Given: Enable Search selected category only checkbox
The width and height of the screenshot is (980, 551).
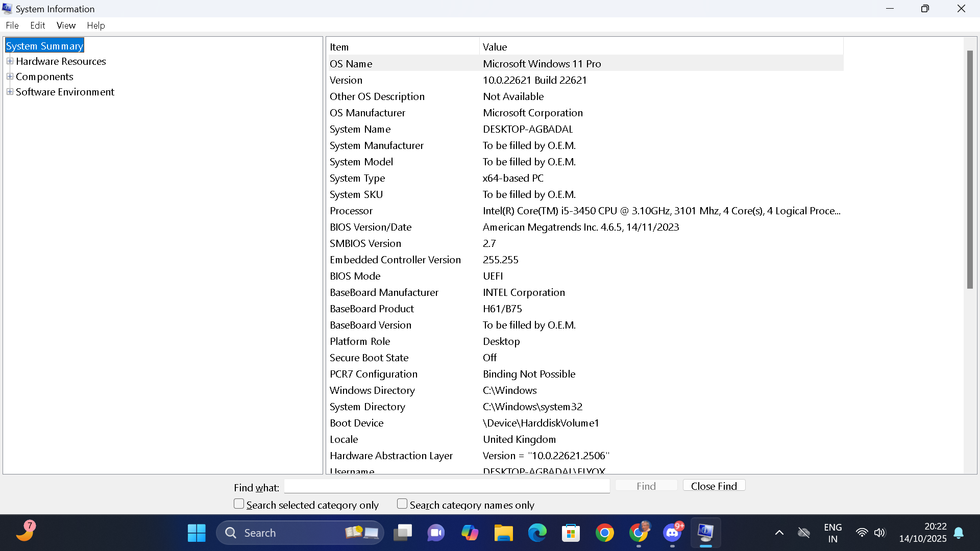Looking at the screenshot, I should point(239,504).
